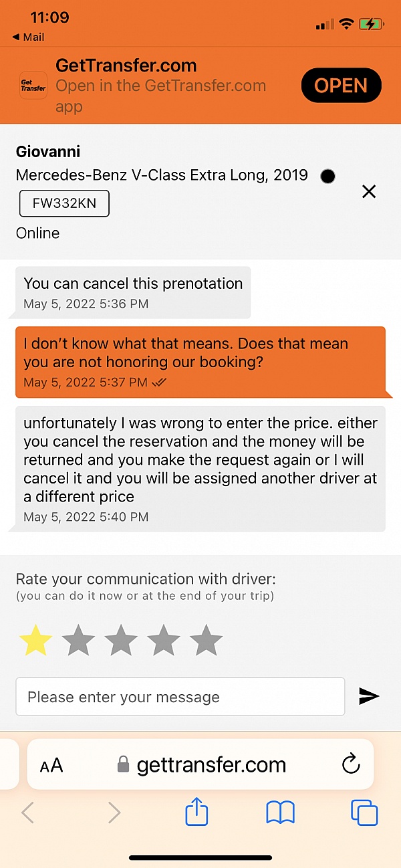Tap the message entry field
Viewport: 401px width, 868px height.
(x=180, y=696)
